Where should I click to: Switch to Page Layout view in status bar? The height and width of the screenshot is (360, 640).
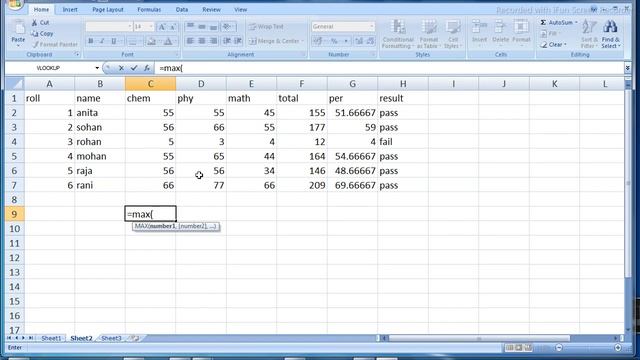[519, 347]
